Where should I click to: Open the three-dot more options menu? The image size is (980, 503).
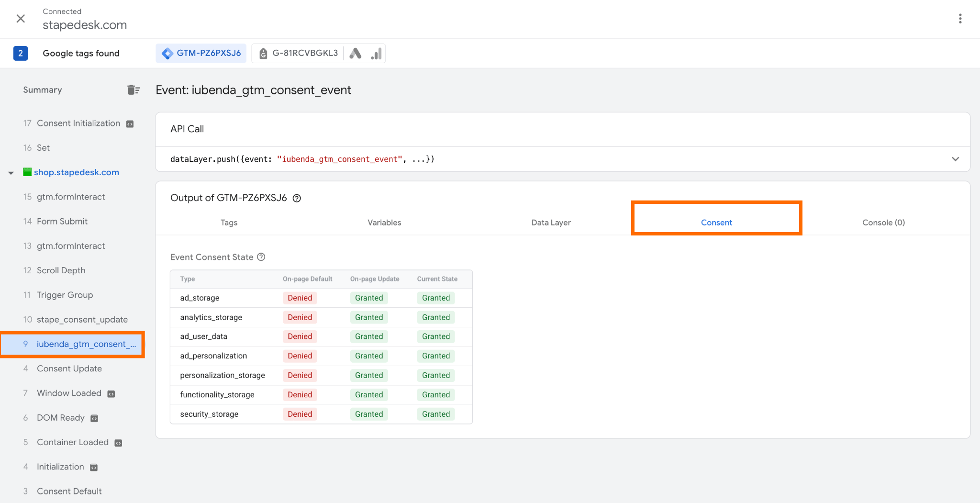point(960,19)
